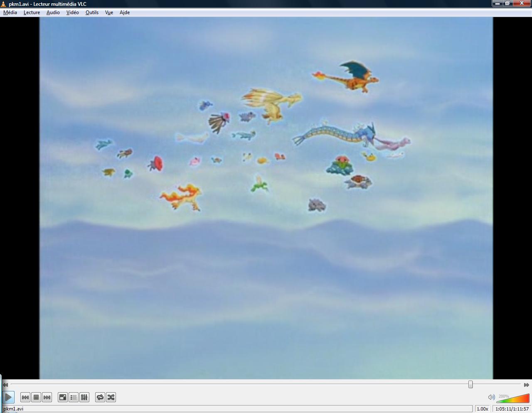This screenshot has width=532, height=413.
Task: Step backward with the slower arrow
Action: (x=5, y=385)
